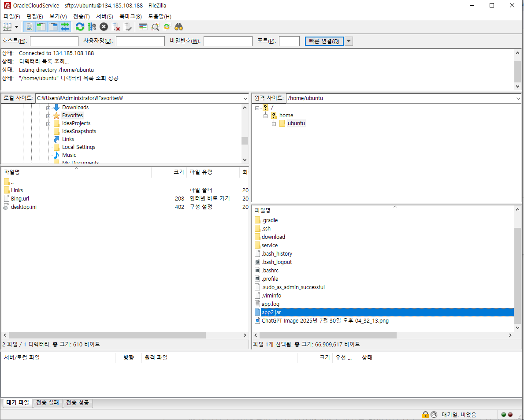
Task: Toggle processing of transfer queue
Action: click(92, 27)
